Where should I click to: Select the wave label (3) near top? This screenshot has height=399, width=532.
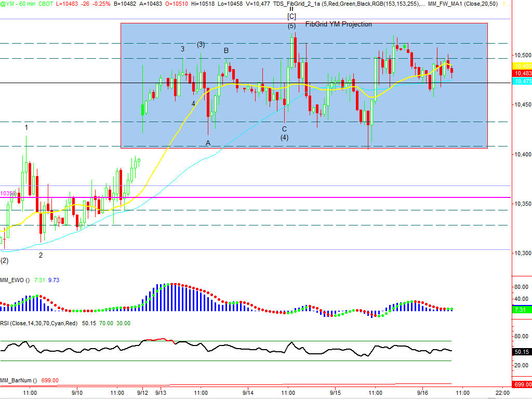201,45
